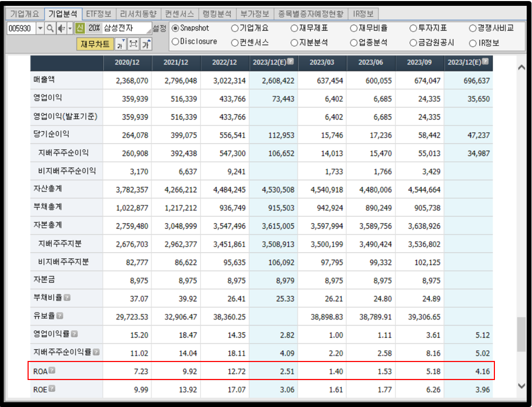Click the 설정 label button
Screen dimensions: 532x407
click(x=159, y=29)
